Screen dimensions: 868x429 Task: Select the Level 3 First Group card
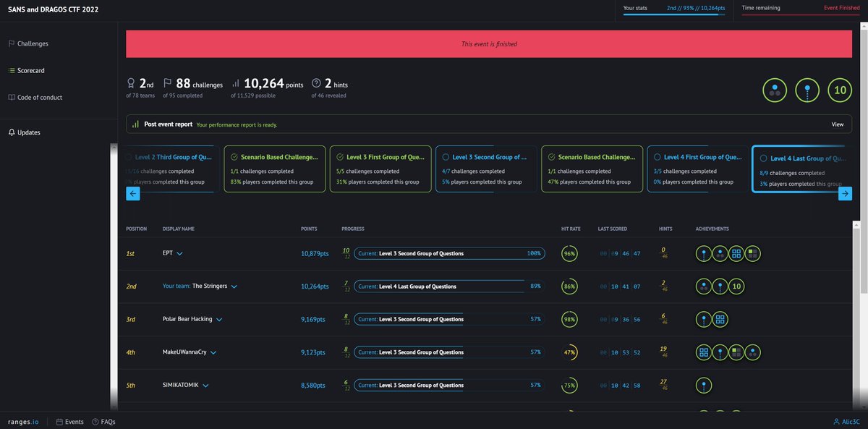[380, 169]
